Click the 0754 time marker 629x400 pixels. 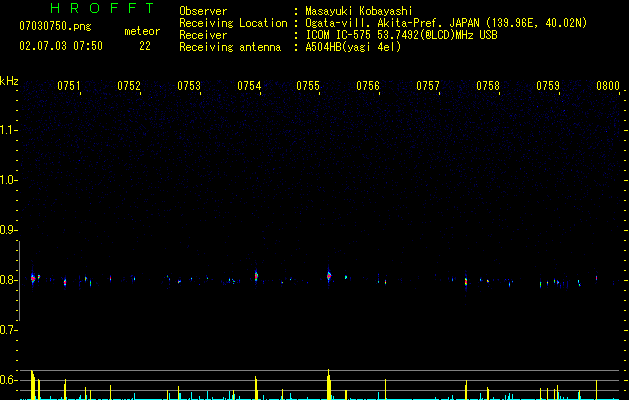[249, 86]
